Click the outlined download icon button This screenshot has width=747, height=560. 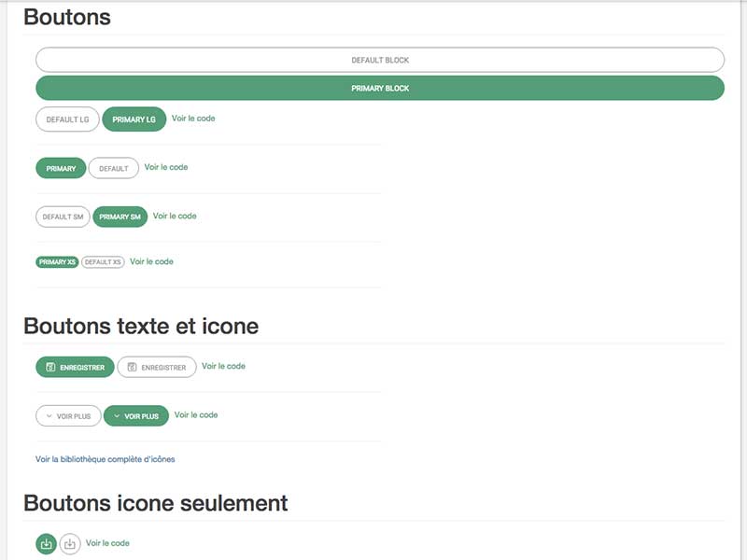pyautogui.click(x=70, y=544)
